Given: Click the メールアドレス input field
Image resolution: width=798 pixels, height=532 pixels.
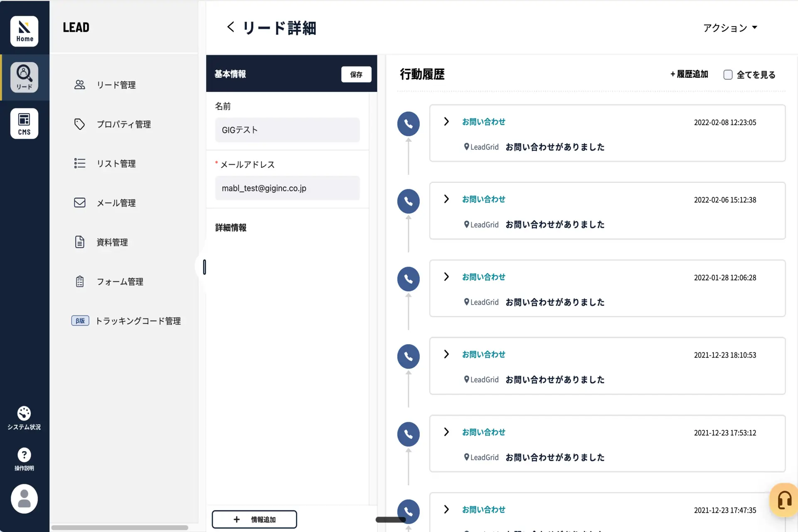Looking at the screenshot, I should 287,188.
